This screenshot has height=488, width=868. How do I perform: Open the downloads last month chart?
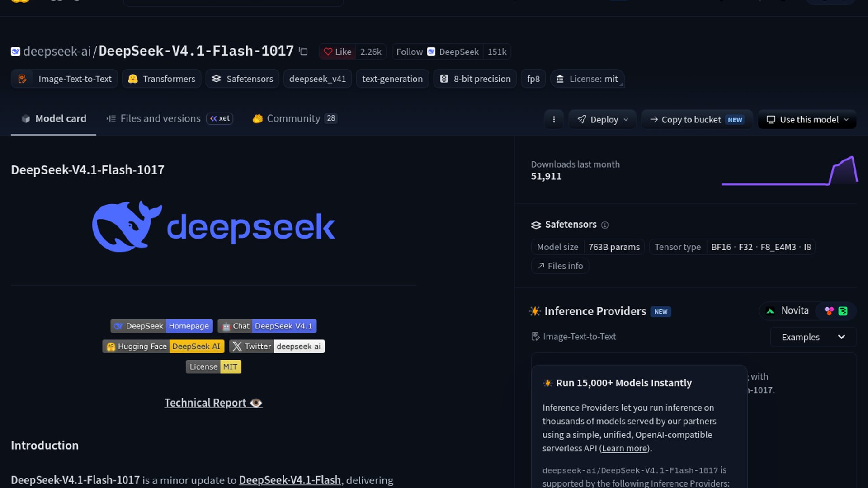[789, 171]
